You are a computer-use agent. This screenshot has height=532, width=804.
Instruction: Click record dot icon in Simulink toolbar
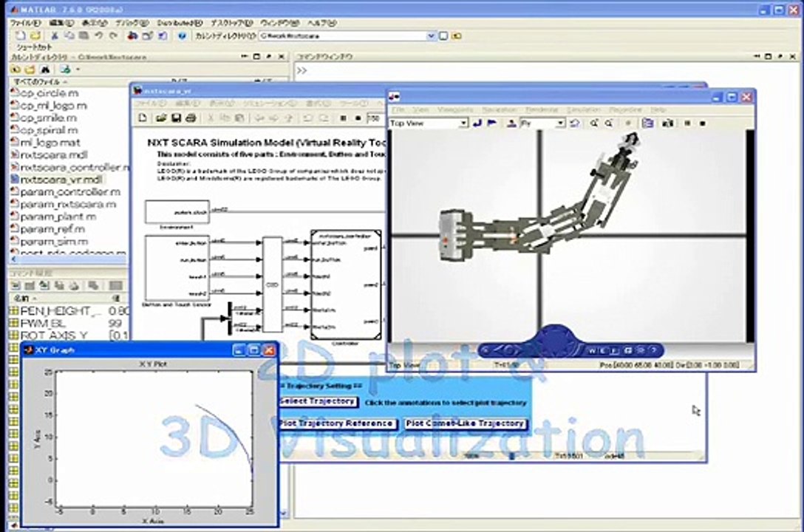[358, 118]
